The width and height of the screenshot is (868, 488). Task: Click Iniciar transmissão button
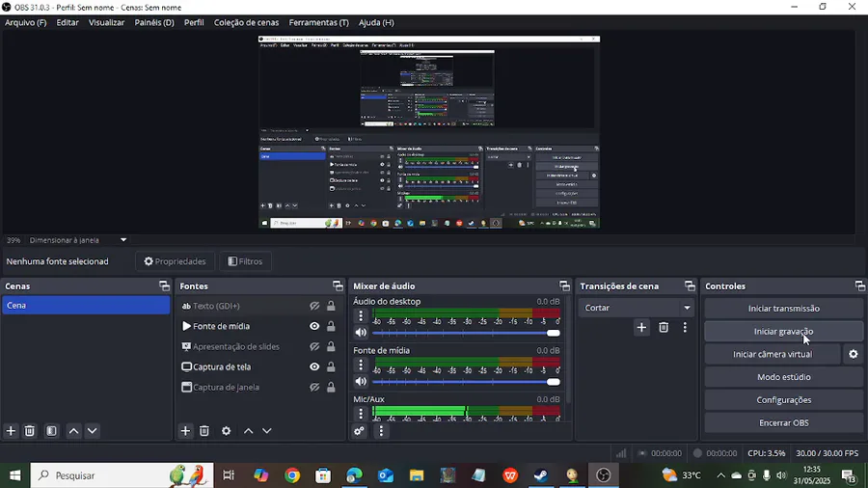click(x=784, y=309)
